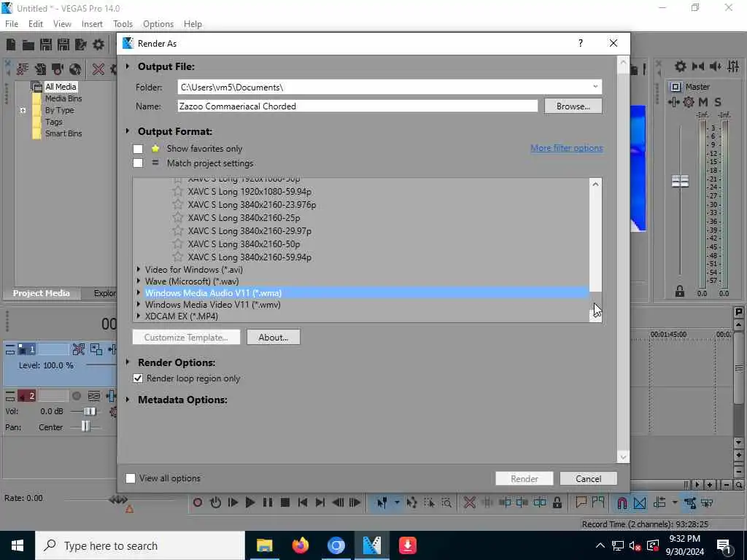The width and height of the screenshot is (747, 560).
Task: Click the Pause button in transport bar
Action: (267, 502)
